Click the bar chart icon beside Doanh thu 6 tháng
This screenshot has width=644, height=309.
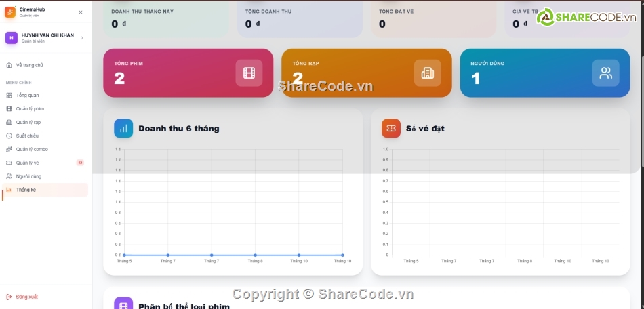point(123,128)
